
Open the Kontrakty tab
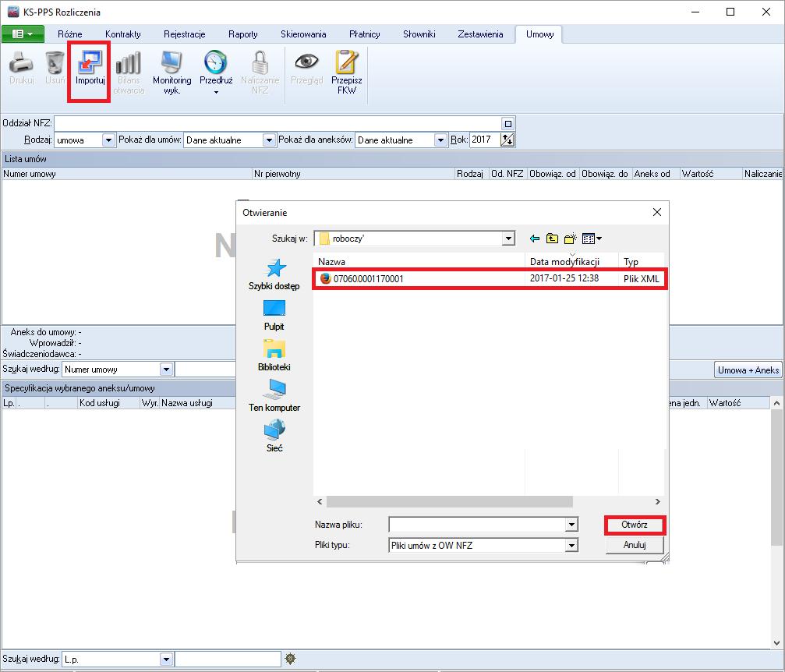[122, 34]
